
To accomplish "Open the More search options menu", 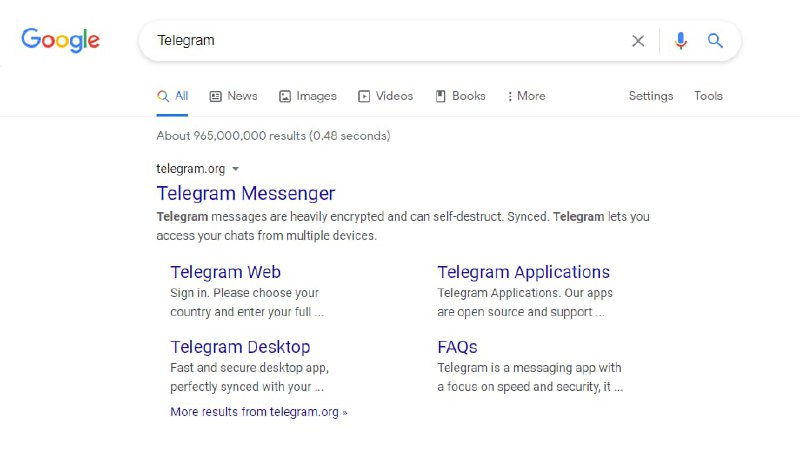I will (x=526, y=96).
